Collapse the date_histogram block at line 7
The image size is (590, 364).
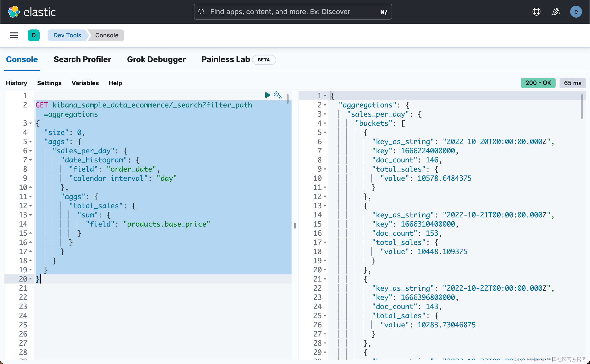coord(30,160)
